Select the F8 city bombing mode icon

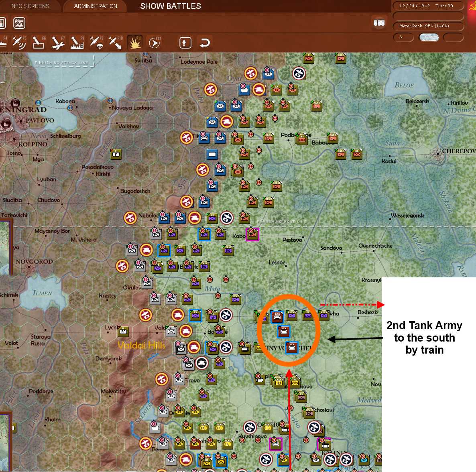pos(77,43)
